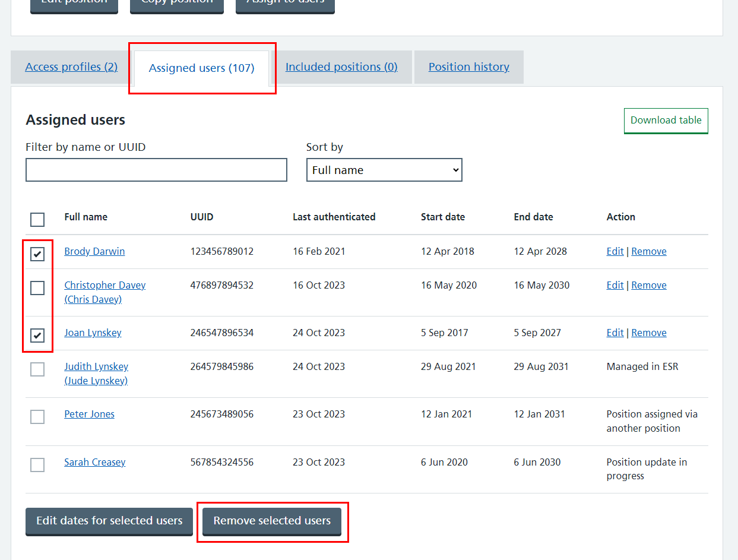Image resolution: width=738 pixels, height=560 pixels.
Task: Uncheck the Joan Lynskey row checkbox
Action: (x=37, y=336)
